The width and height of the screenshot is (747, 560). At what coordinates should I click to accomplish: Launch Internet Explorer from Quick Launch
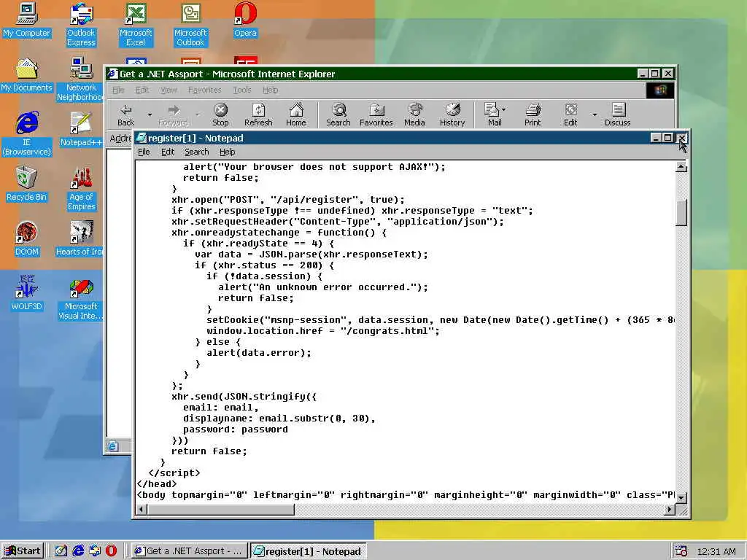coord(78,551)
